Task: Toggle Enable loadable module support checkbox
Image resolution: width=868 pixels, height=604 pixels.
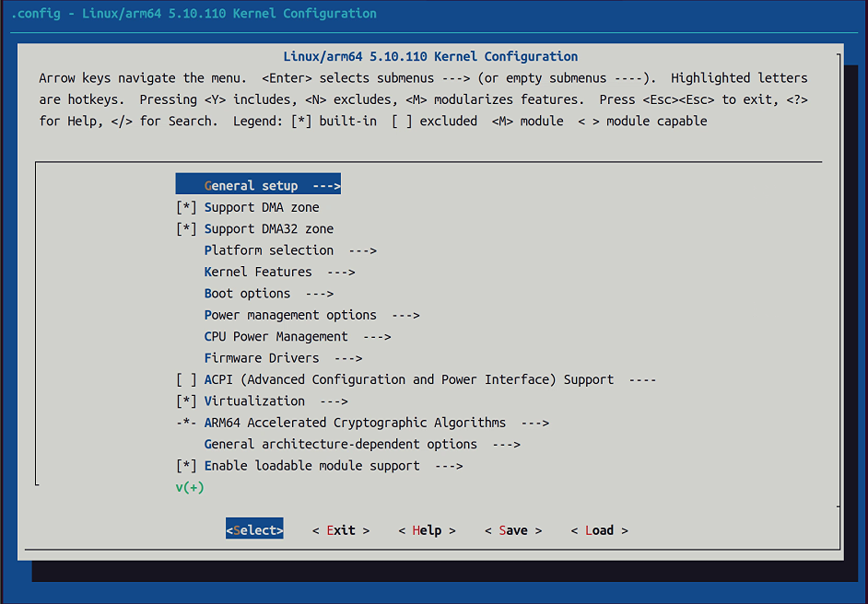Action: pos(187,466)
